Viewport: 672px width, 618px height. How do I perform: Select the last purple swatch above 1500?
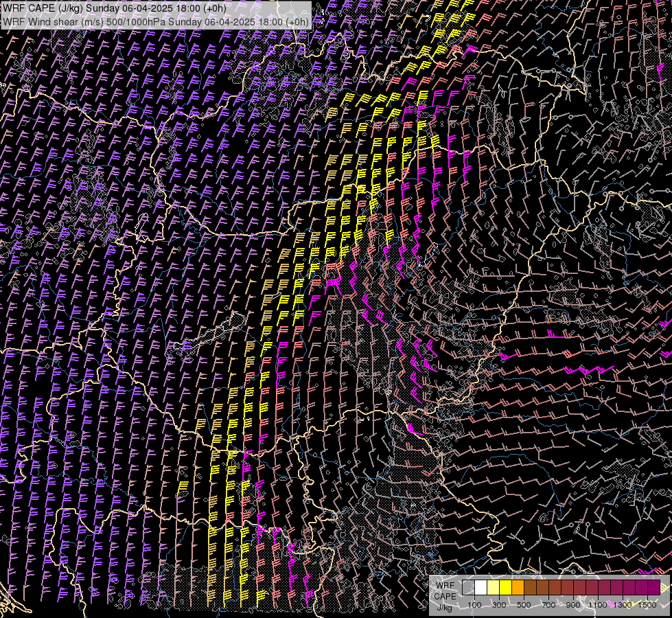pos(654,588)
